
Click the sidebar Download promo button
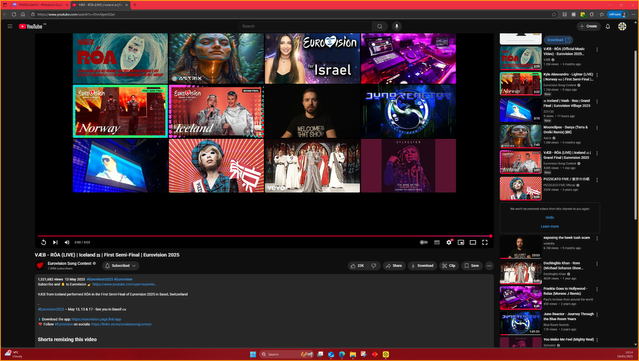click(x=558, y=40)
